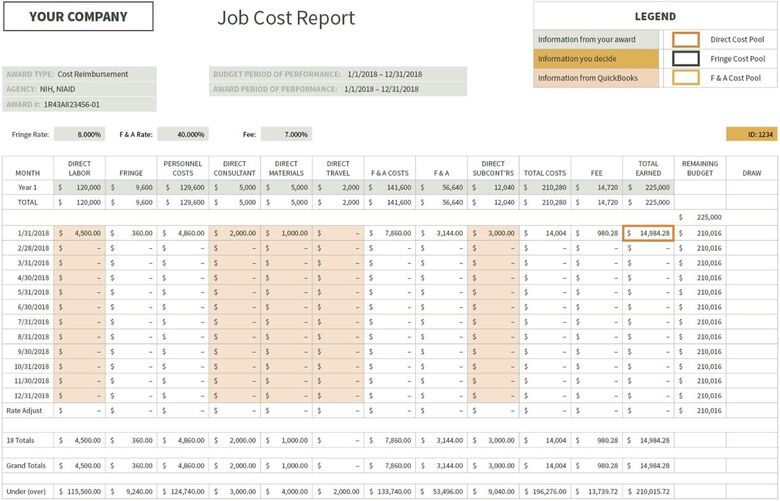
Task: Click the Fringe Rate 8.000% cell
Action: pyautogui.click(x=80, y=134)
